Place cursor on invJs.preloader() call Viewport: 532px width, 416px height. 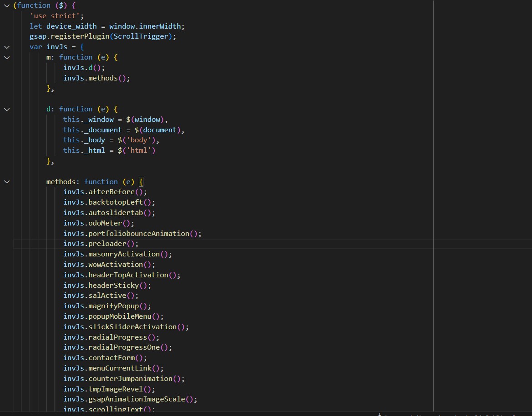[x=100, y=243]
